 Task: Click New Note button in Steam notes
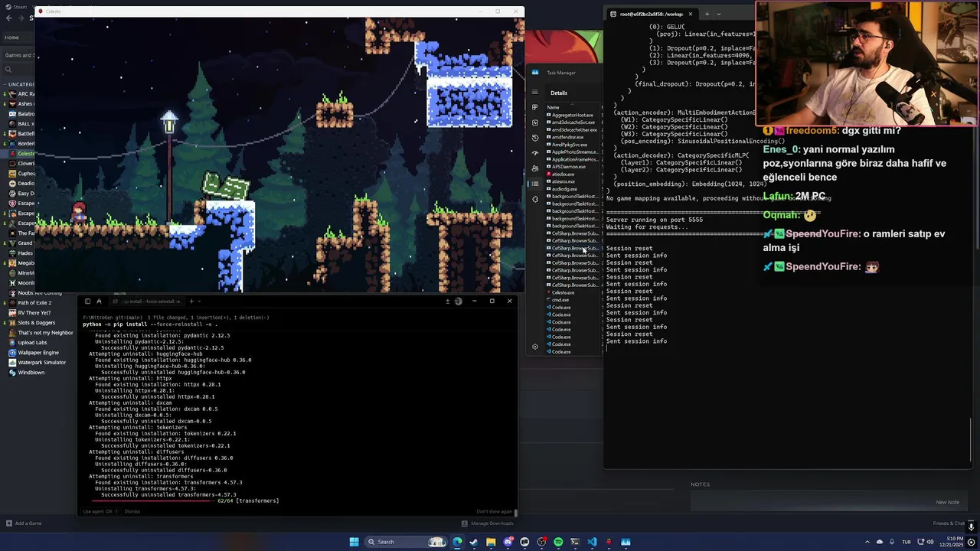pos(947,502)
